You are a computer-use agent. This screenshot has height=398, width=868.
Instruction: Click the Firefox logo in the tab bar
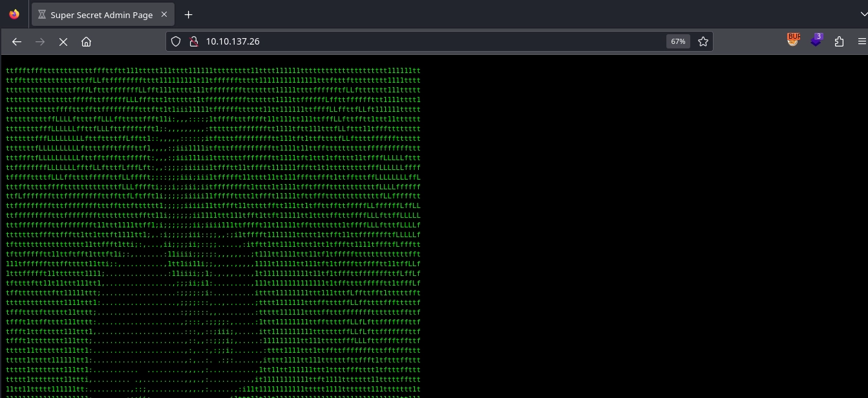(x=14, y=14)
